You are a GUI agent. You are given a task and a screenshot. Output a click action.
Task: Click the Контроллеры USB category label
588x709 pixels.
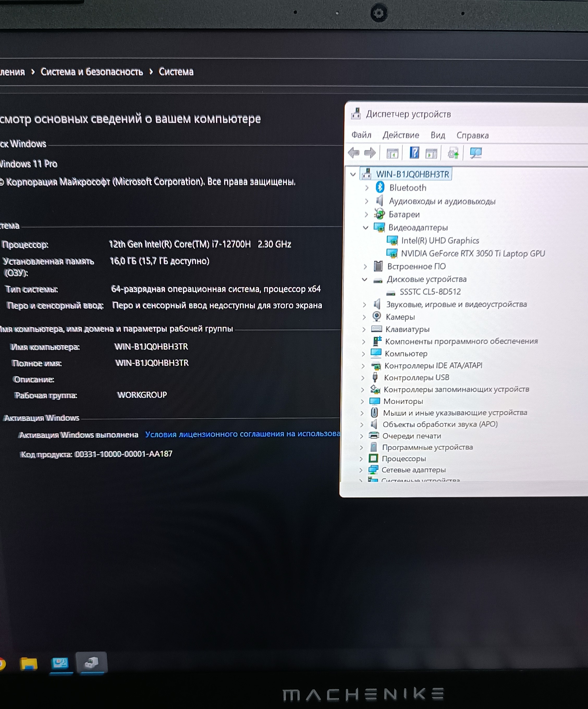417,378
